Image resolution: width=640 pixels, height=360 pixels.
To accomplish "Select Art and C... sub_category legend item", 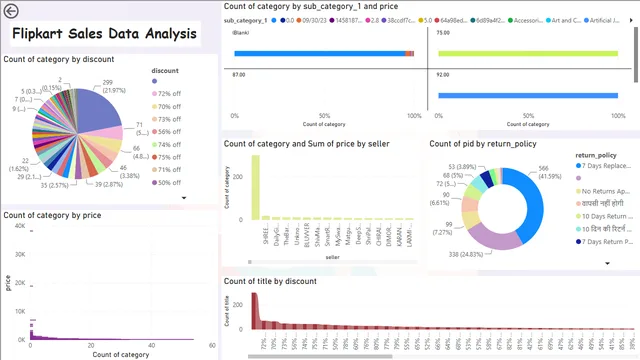I will [x=563, y=20].
